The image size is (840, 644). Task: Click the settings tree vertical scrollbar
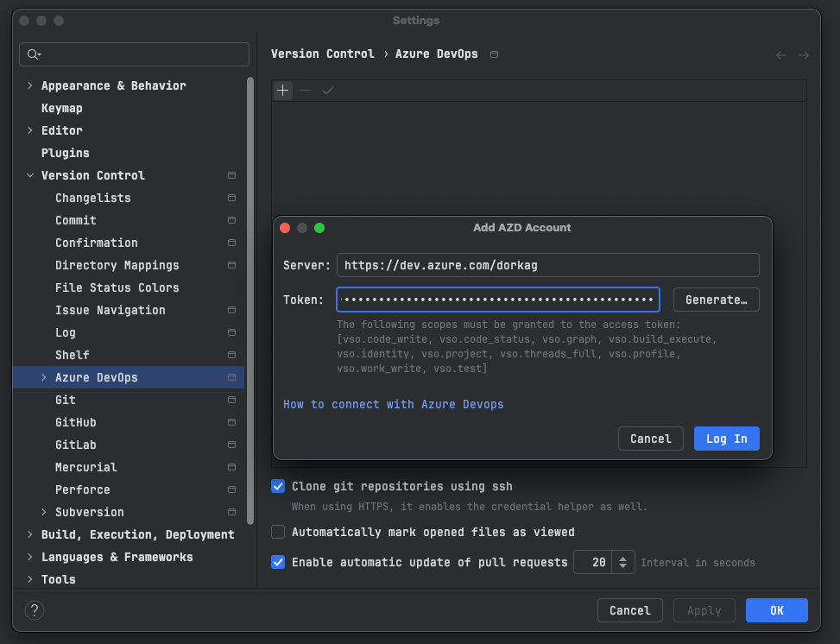[250, 300]
